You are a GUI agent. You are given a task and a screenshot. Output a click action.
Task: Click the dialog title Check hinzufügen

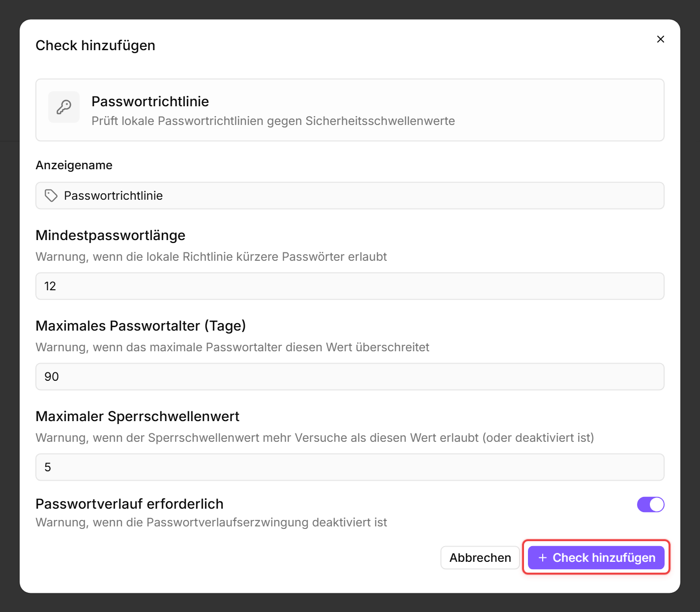coord(95,45)
